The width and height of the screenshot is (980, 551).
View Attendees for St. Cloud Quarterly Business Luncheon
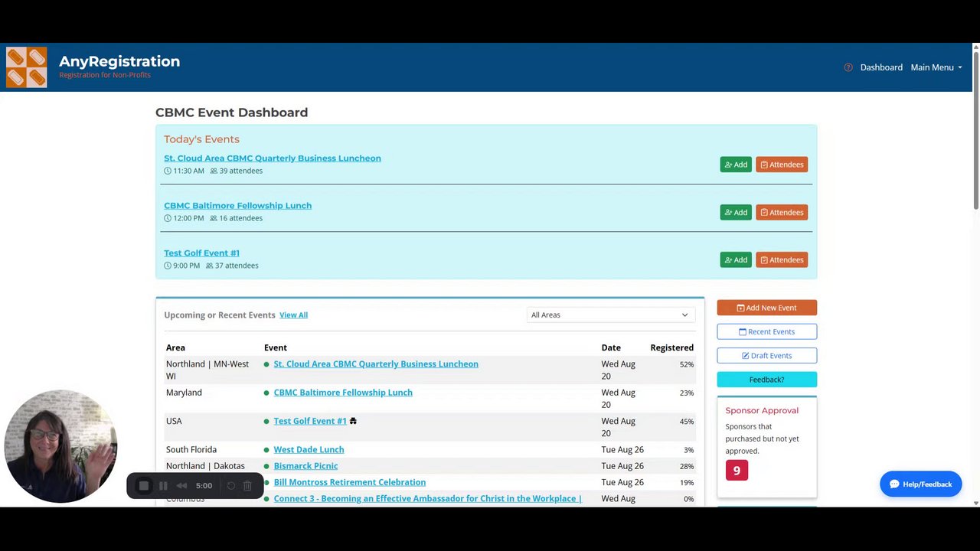pyautogui.click(x=782, y=165)
